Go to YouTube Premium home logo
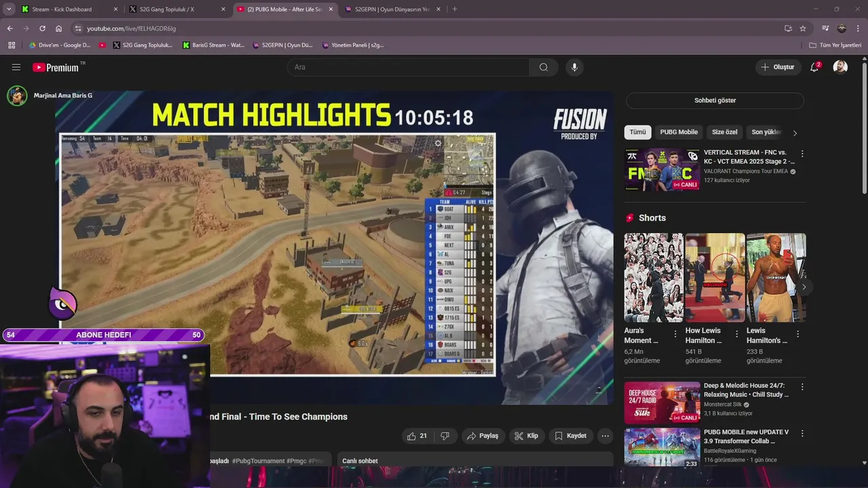Viewport: 868px width, 488px height. (56, 67)
